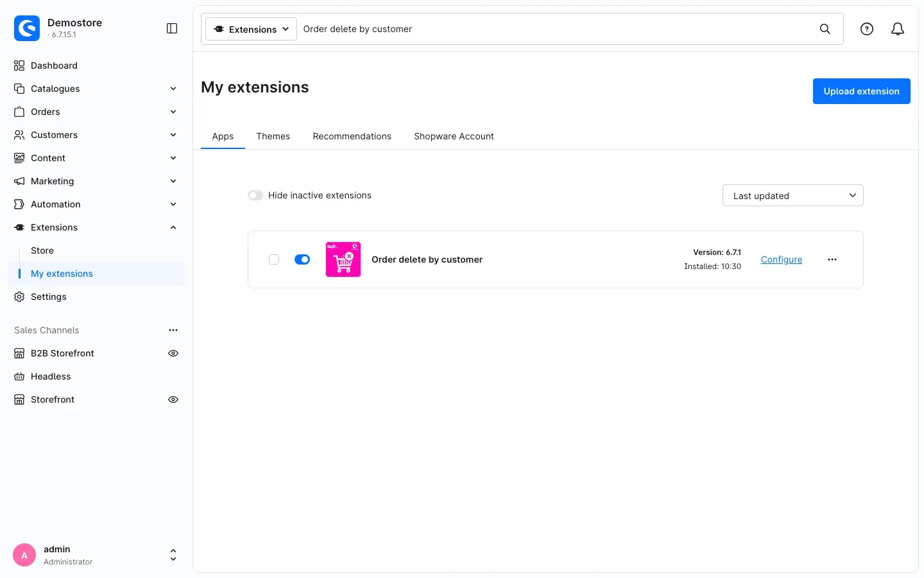Click the search magnifier icon
The width and height of the screenshot is (924, 578).
pos(825,29)
